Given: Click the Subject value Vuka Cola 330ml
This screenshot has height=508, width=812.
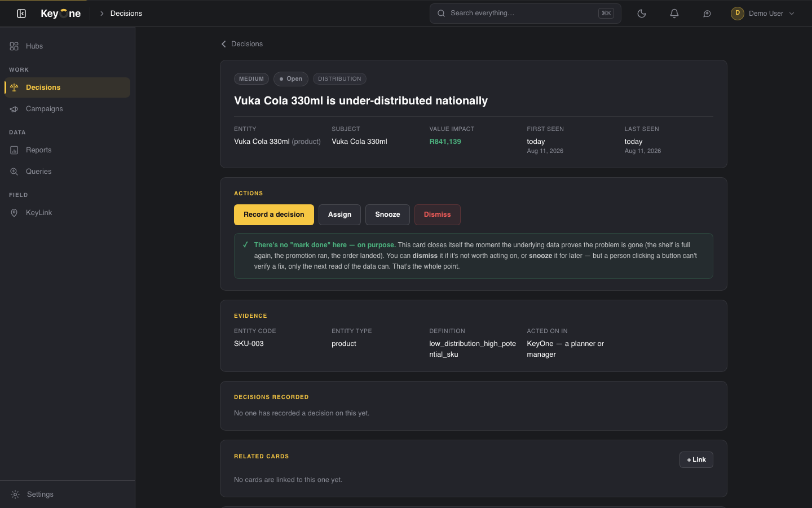Looking at the screenshot, I should pyautogui.click(x=360, y=142).
